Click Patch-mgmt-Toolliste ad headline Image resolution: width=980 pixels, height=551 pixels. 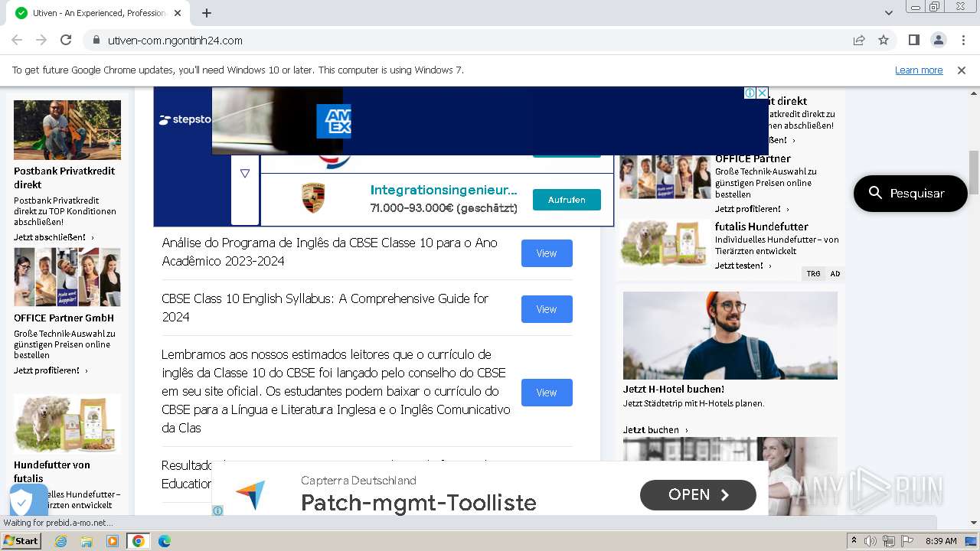tap(419, 503)
